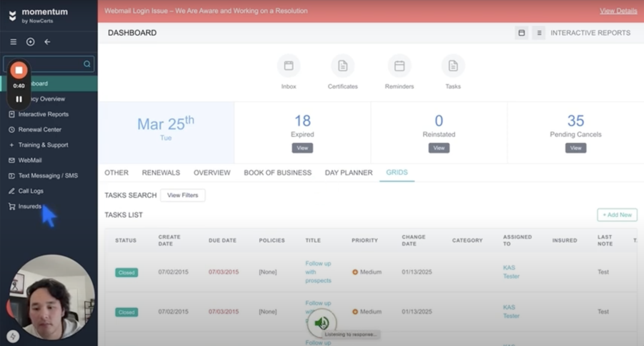Sort by the PRIORITY column header

coord(365,240)
